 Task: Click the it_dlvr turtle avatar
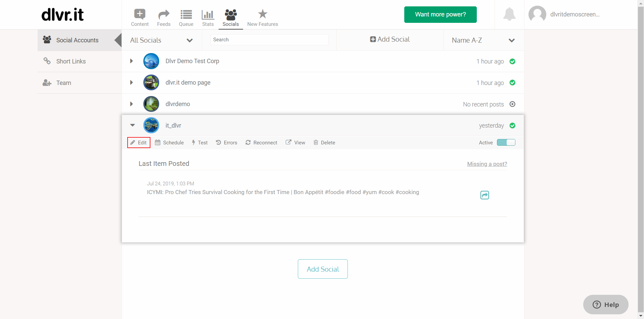click(x=151, y=125)
